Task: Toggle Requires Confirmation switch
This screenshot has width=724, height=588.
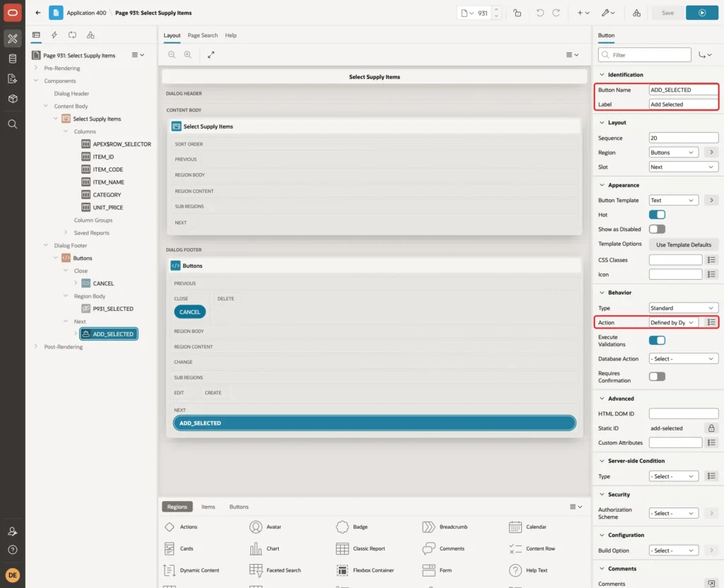Action: pos(657,377)
